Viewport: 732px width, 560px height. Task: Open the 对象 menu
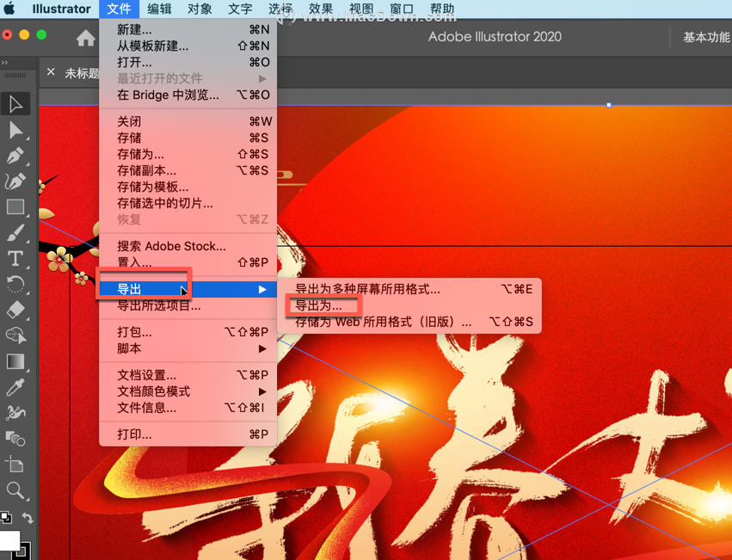coord(200,9)
